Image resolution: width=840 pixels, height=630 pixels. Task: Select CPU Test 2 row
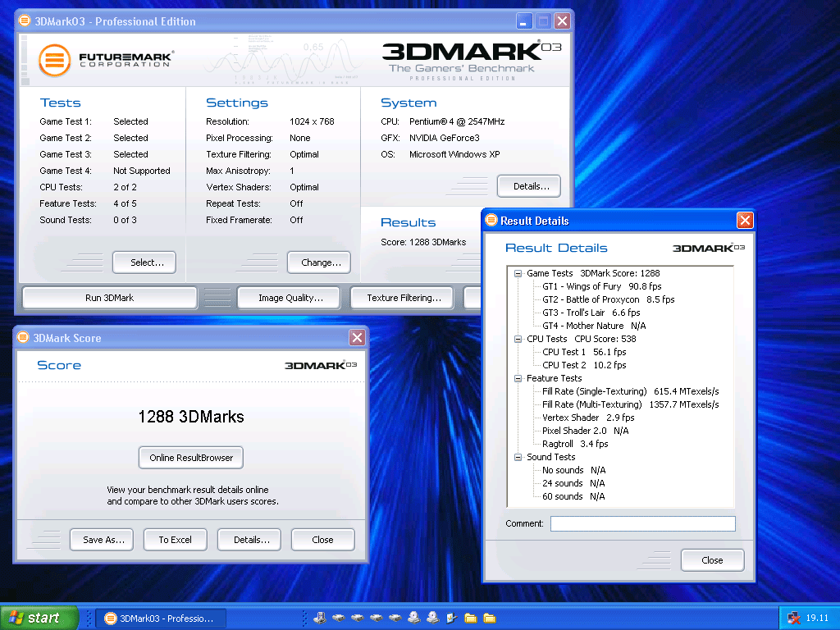(x=584, y=365)
